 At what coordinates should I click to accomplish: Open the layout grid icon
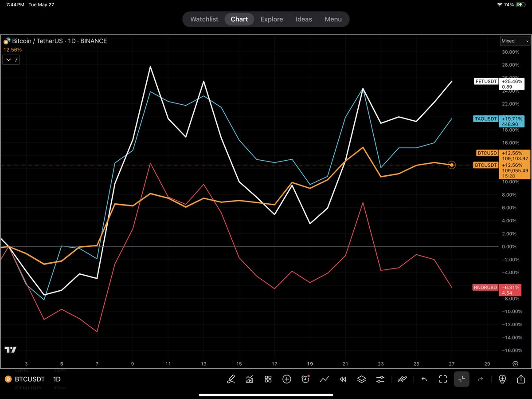click(268, 379)
